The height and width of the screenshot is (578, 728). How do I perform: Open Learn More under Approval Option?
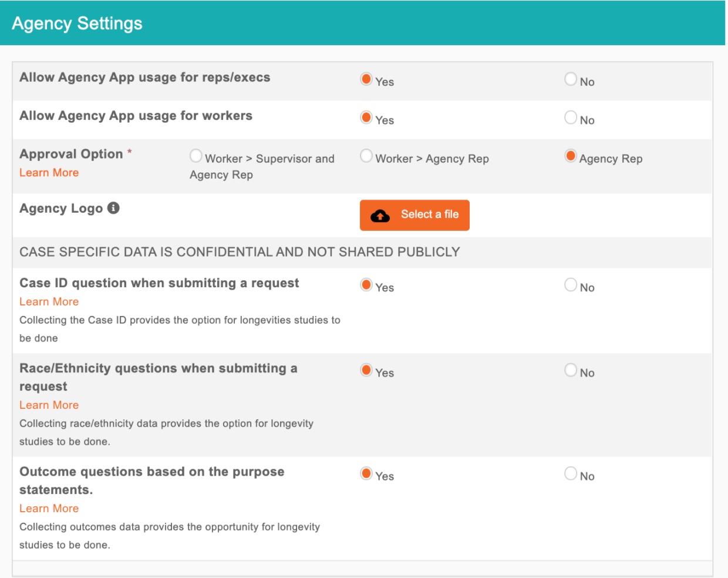[49, 173]
